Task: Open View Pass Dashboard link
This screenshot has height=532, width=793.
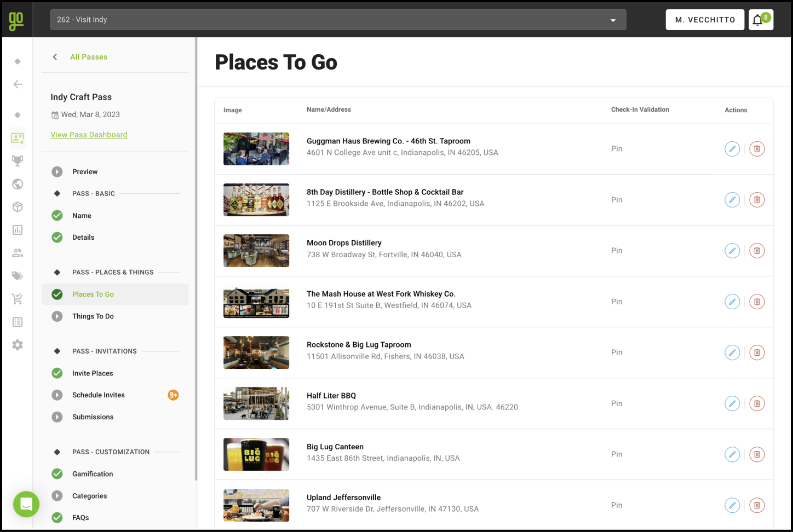Action: [x=89, y=135]
